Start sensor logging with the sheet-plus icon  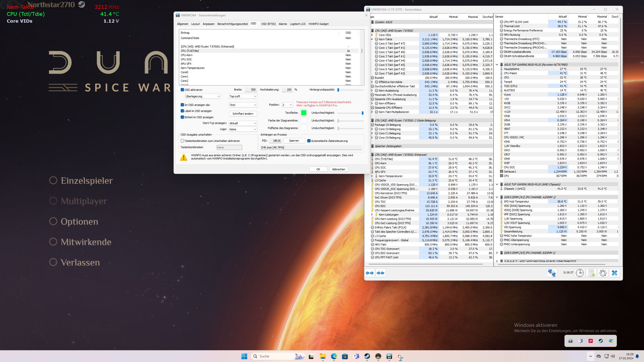point(591,273)
